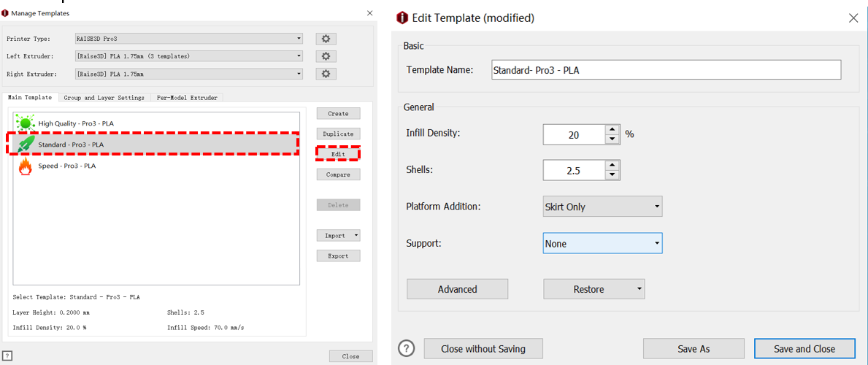Open Printer Type settings gear
868x365 pixels.
point(326,39)
